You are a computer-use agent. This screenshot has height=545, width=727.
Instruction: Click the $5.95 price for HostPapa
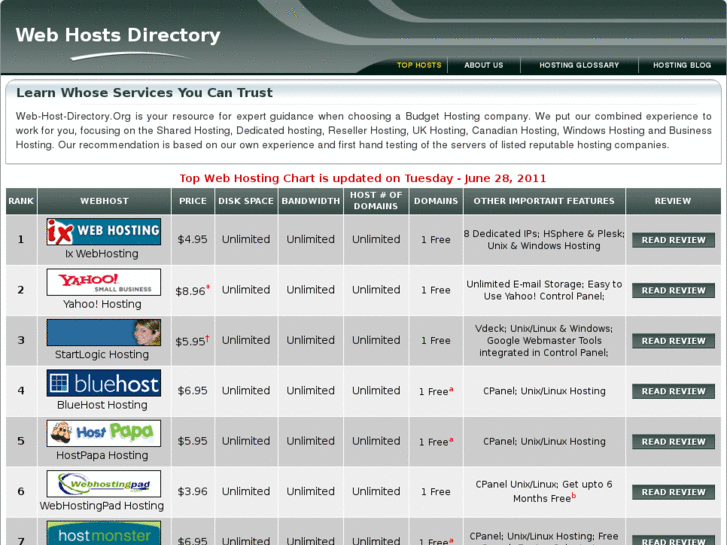pyautogui.click(x=192, y=441)
